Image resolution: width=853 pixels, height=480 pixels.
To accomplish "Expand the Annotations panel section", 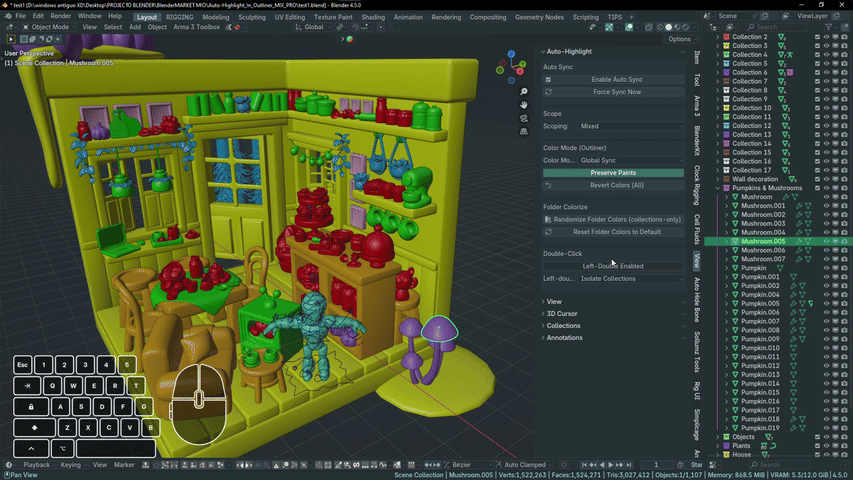I will pos(564,337).
